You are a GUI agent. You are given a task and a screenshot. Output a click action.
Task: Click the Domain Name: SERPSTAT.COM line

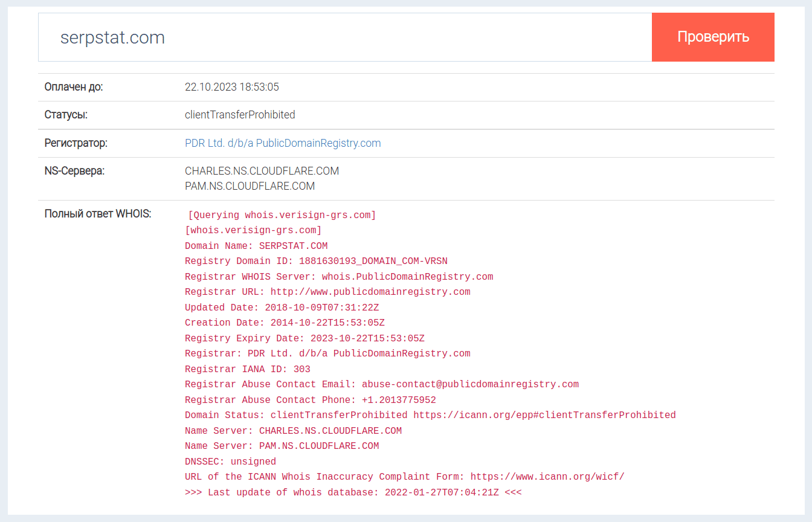click(x=256, y=246)
